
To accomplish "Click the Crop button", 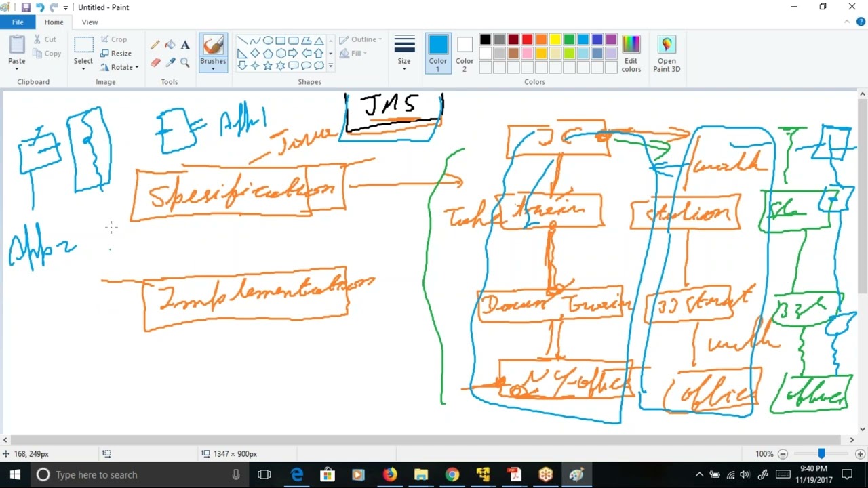I will tap(114, 39).
